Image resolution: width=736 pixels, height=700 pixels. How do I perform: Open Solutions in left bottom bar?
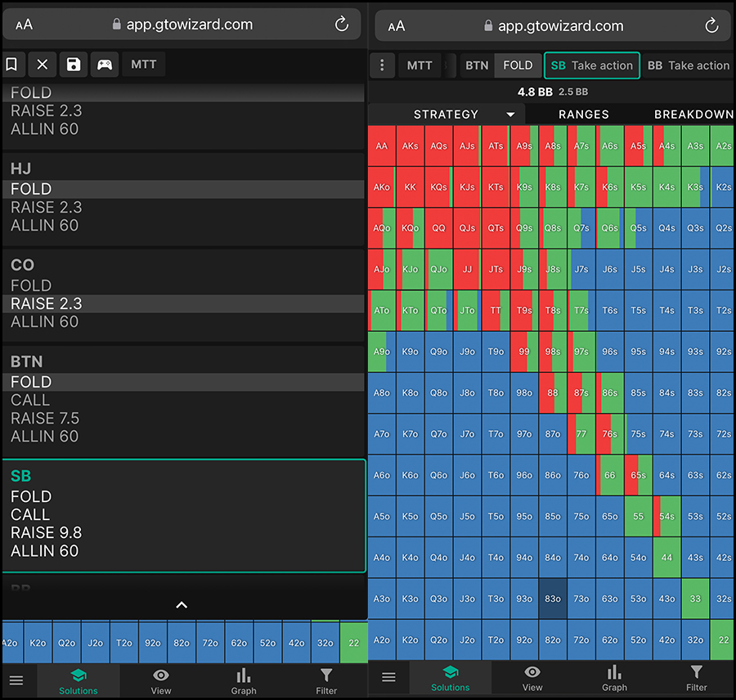tap(79, 681)
